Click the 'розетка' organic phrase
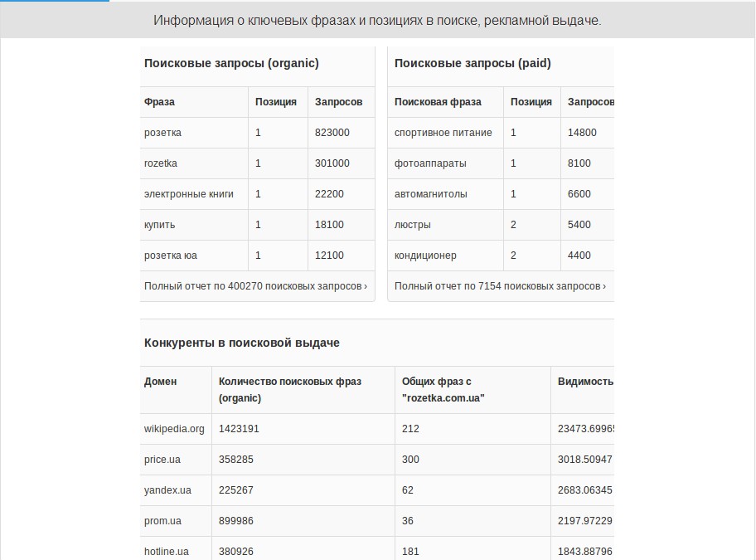 (x=162, y=133)
